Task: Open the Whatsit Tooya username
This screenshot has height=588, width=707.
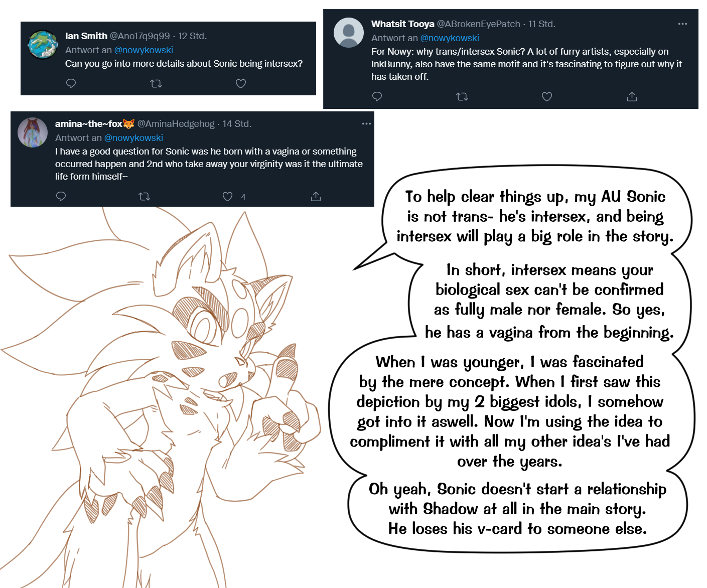Action: click(x=402, y=24)
